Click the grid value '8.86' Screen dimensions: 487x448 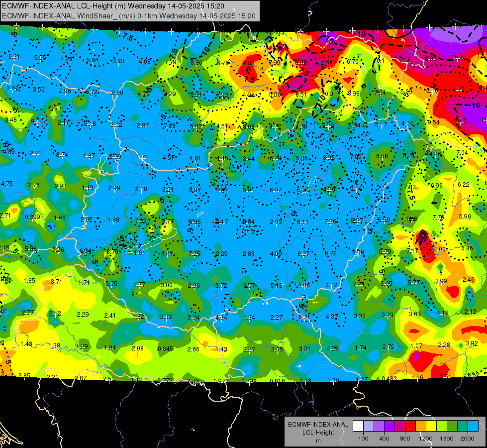click(196, 63)
